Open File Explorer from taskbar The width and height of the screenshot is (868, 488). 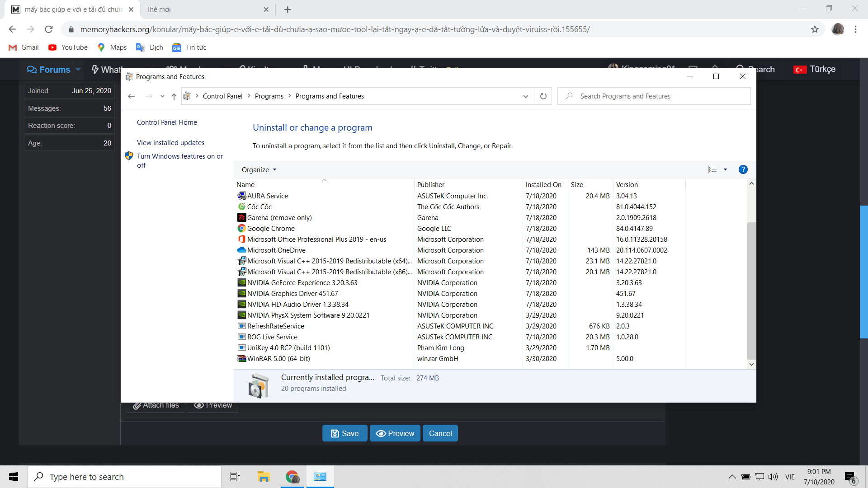pyautogui.click(x=264, y=477)
